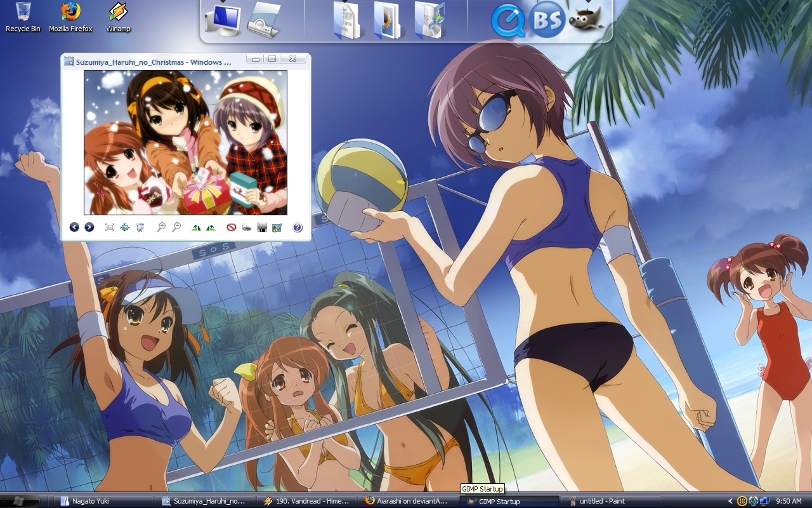Open the music folder in top dock
812x508 pixels.
point(429,20)
